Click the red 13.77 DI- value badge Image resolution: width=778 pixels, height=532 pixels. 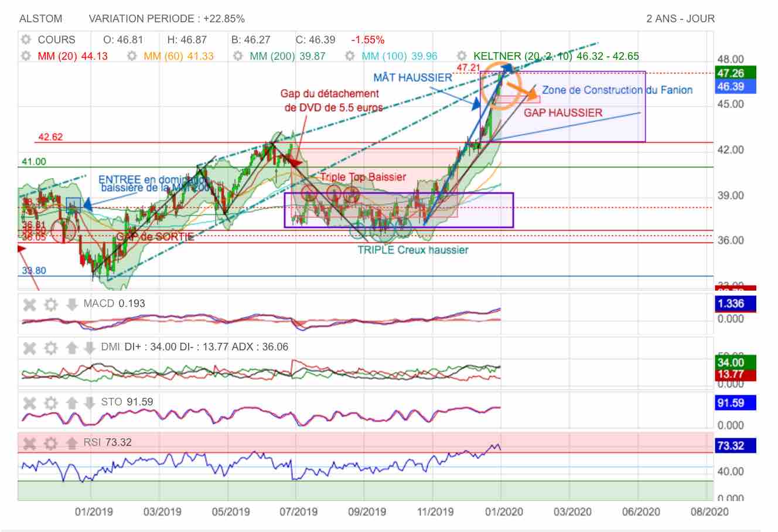736,374
